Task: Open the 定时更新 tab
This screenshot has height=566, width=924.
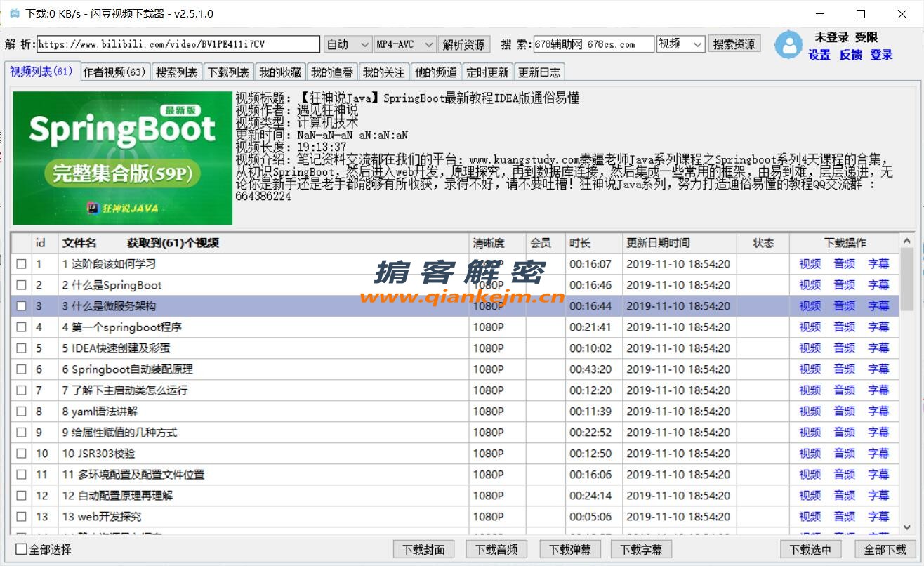Action: (487, 72)
